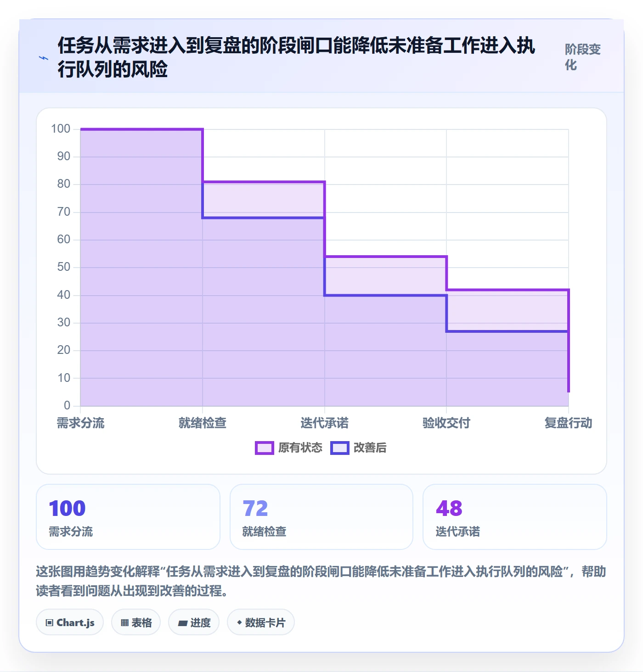Click the 50 y-axis tick label
The width and height of the screenshot is (643, 672).
(x=64, y=267)
